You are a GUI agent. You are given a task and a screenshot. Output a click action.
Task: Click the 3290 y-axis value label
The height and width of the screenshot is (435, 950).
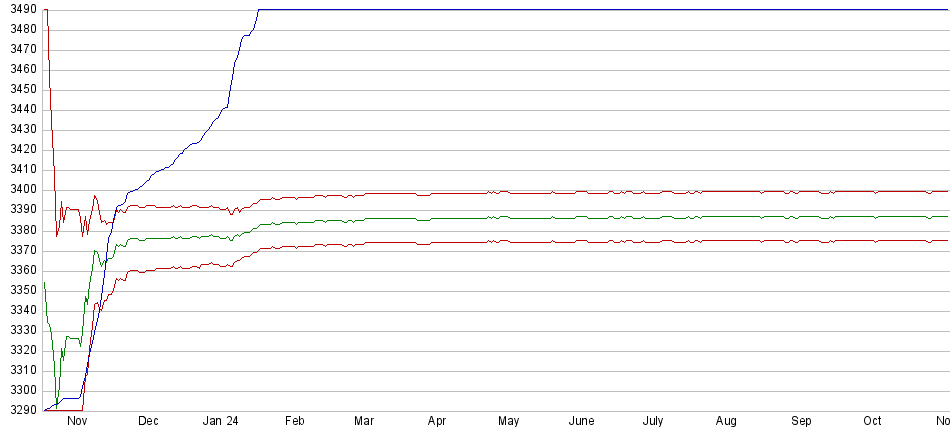point(20,411)
